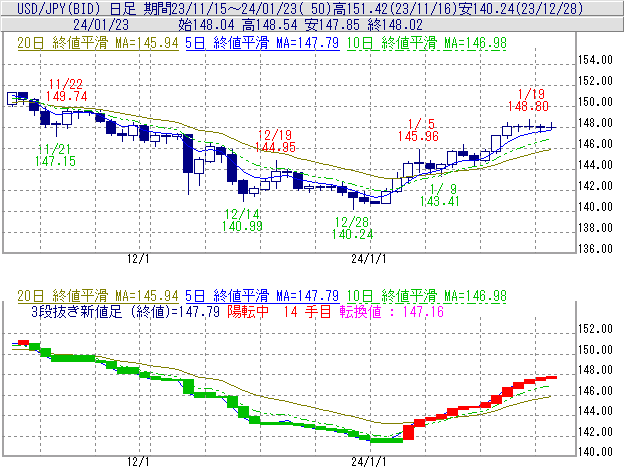Click the 154.00 axis label on upper chart
The height and width of the screenshot is (475, 624).
tap(595, 60)
